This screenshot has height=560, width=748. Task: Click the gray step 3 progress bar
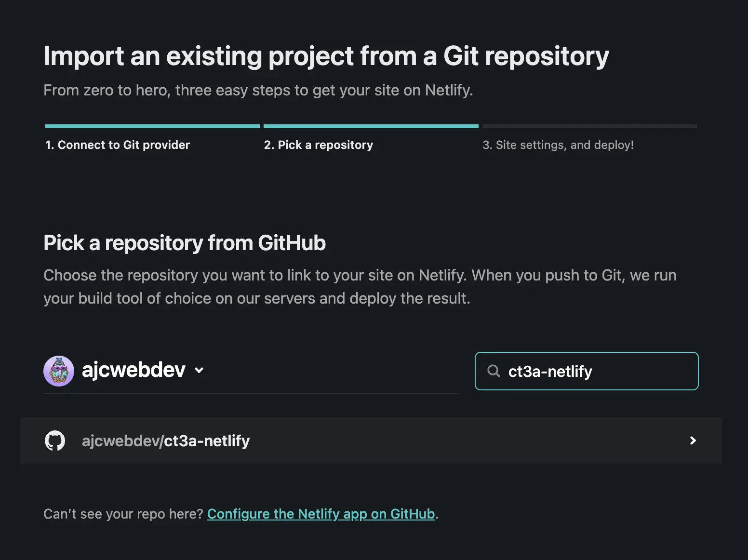(589, 126)
